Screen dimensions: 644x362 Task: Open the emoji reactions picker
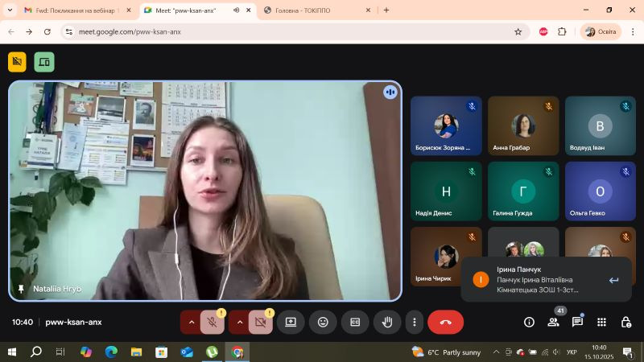pos(323,322)
